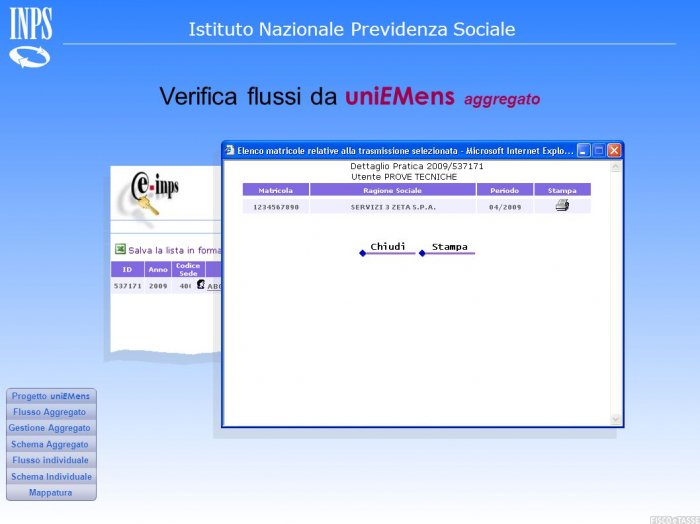Open Schema Individuale from the side menu

tap(50, 477)
